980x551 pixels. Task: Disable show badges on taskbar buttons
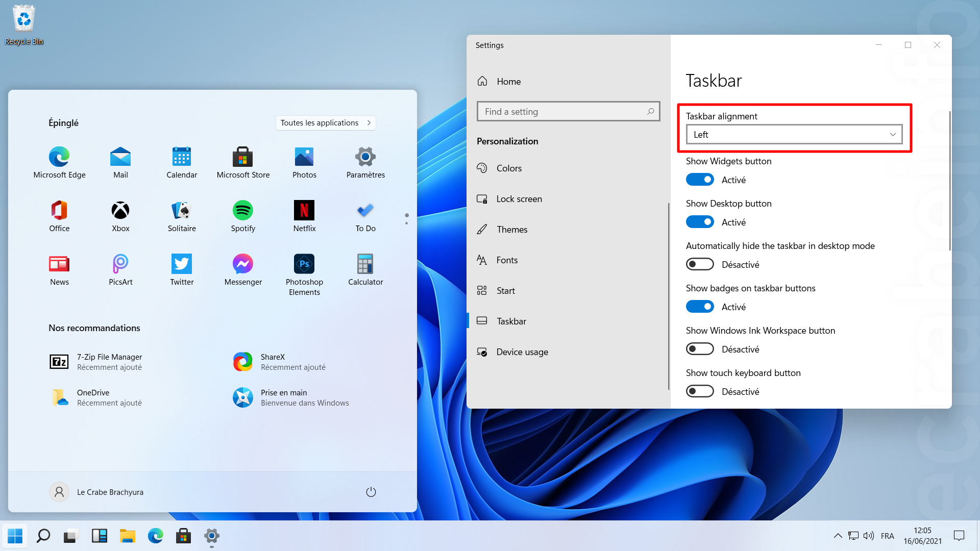tap(700, 307)
